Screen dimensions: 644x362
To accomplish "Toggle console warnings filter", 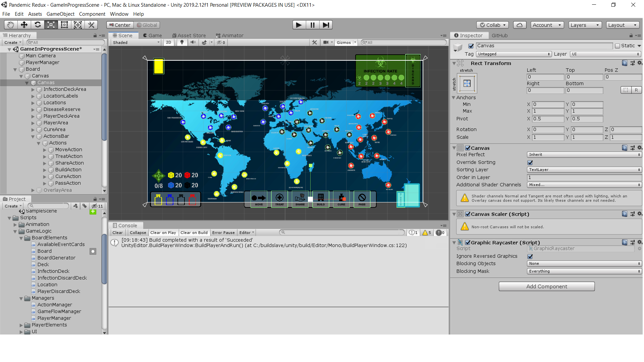I will (427, 233).
